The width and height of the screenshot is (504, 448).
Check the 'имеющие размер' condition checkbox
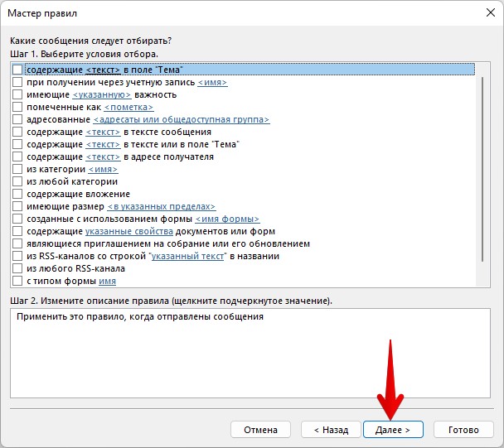17,206
